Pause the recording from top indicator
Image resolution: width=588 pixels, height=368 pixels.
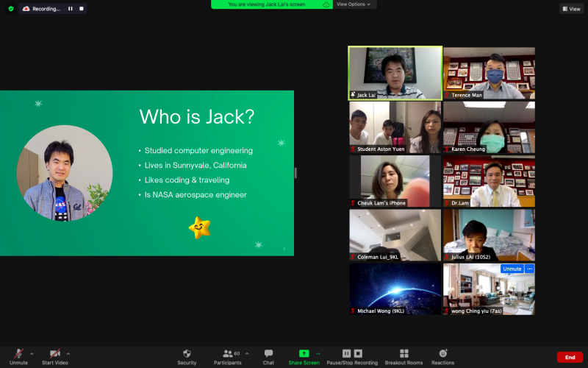(70, 9)
